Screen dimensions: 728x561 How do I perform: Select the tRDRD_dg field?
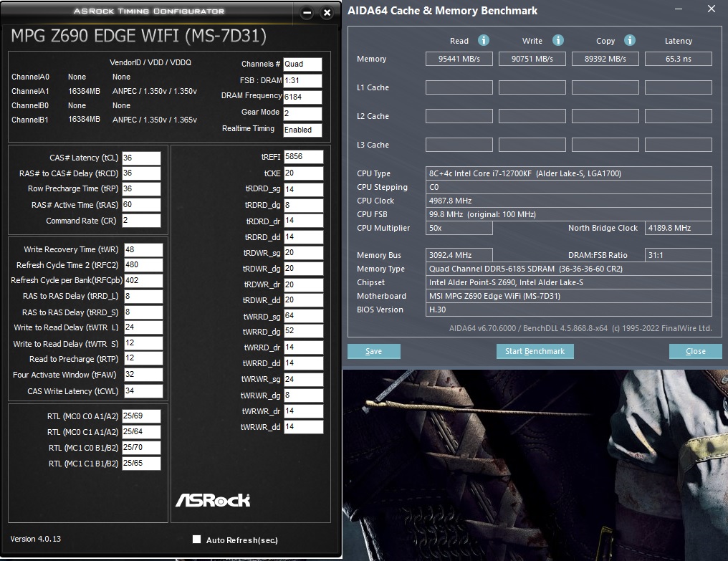303,205
